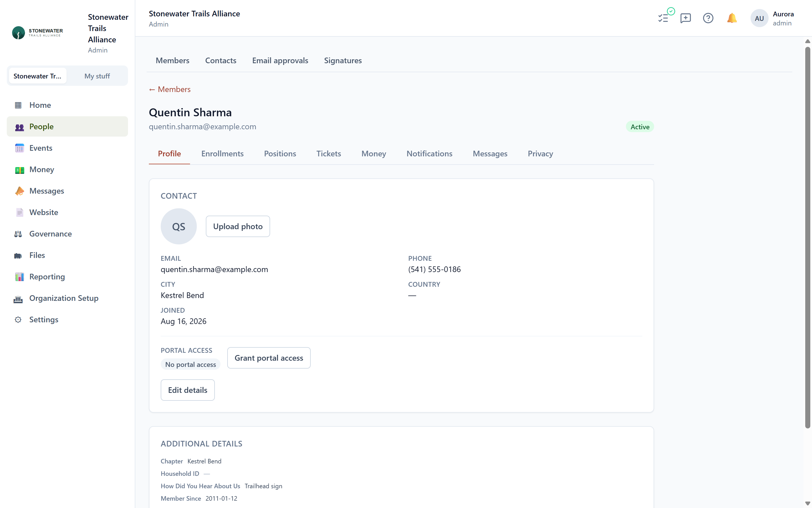Image resolution: width=812 pixels, height=508 pixels.
Task: Open Settings in the sidebar
Action: click(67, 319)
